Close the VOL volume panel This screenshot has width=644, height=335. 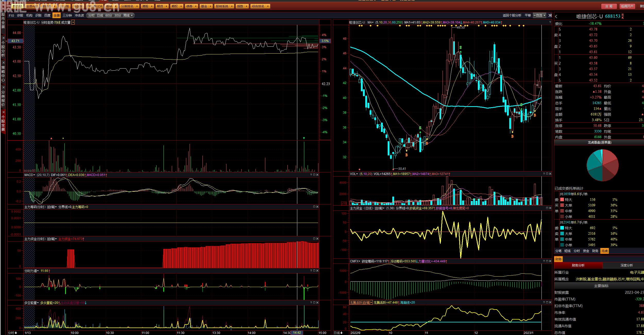pos(550,174)
